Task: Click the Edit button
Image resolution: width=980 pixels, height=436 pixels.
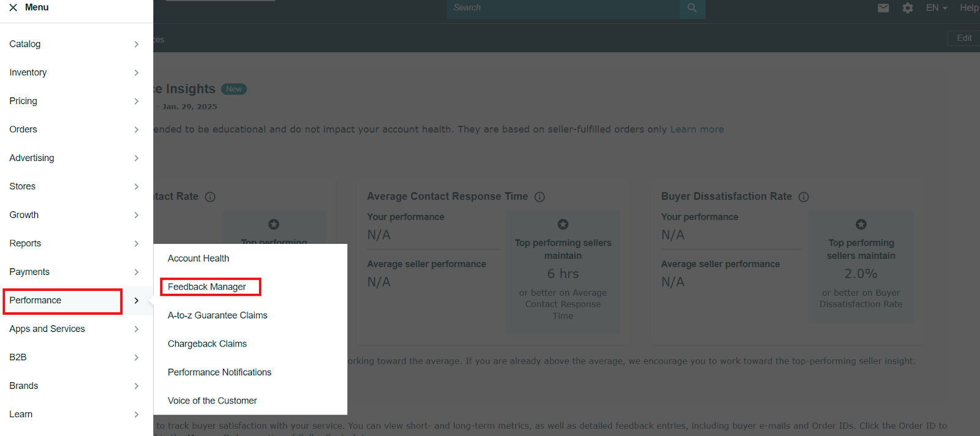Action: point(964,38)
